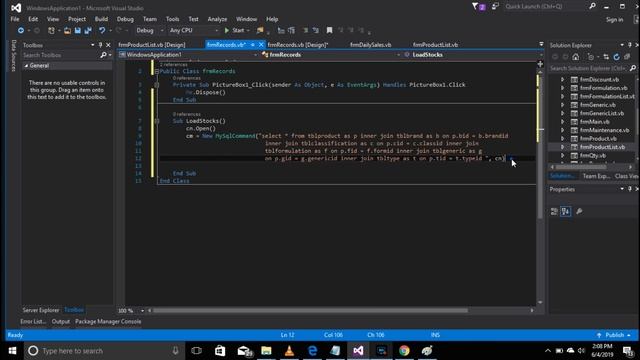This screenshot has height=360, width=640.
Task: Collapse the LoadStocks sub outline
Action: 157,121
